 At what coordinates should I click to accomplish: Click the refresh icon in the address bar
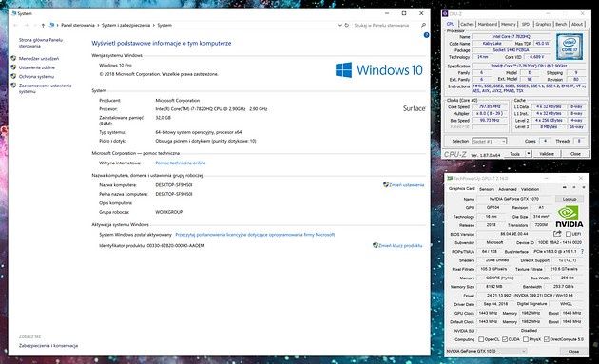coord(347,25)
